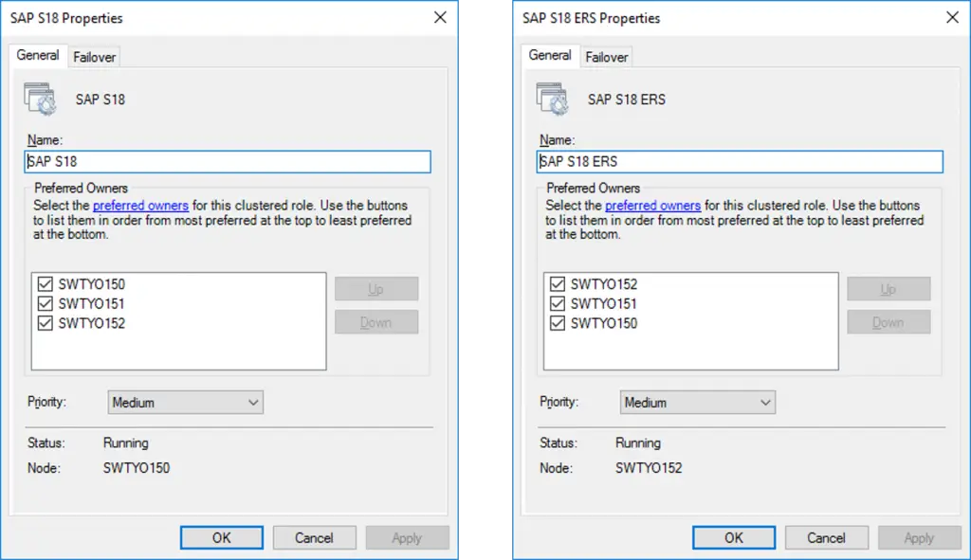Toggle SWTYO152 checkbox in SAP S18 ERS Properties

(x=558, y=284)
